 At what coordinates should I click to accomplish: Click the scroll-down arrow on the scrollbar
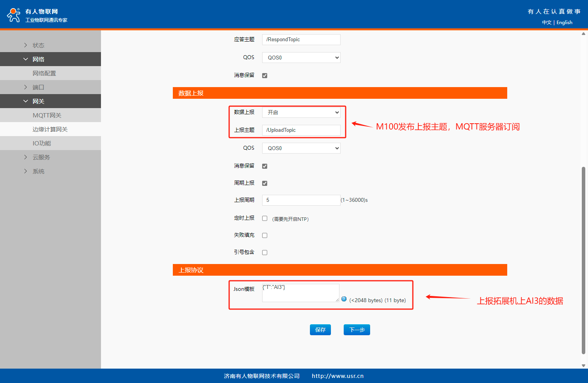[x=583, y=366]
